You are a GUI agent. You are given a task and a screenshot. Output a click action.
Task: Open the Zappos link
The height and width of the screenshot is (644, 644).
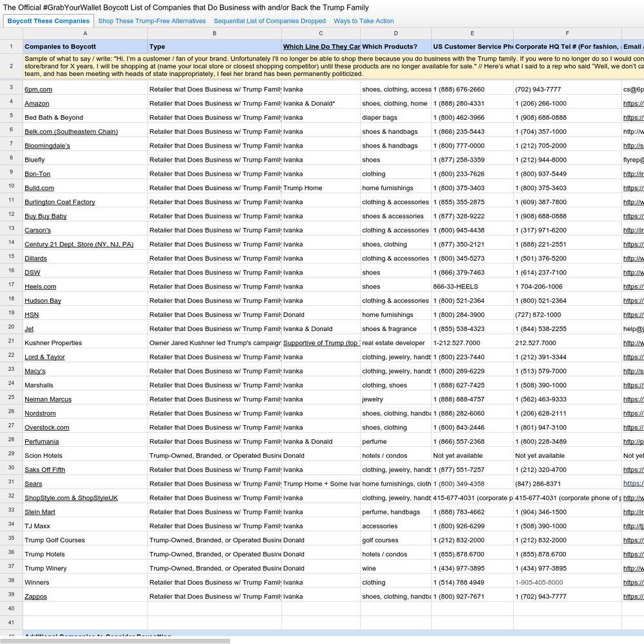click(x=35, y=597)
